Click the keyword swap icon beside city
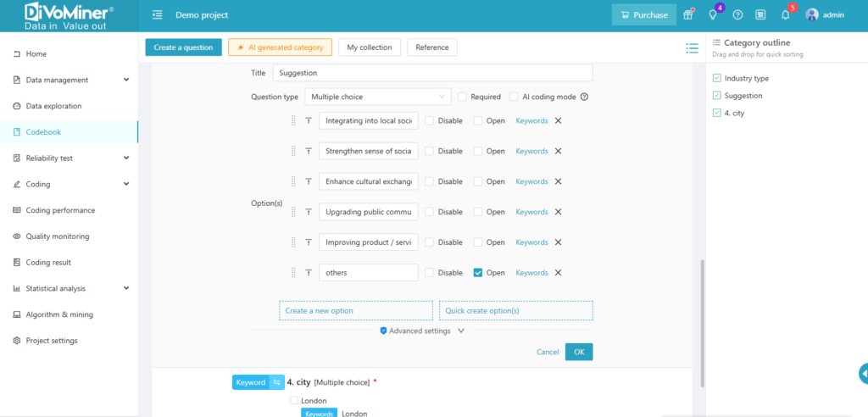Screen dimensions: 868x417 point(276,382)
